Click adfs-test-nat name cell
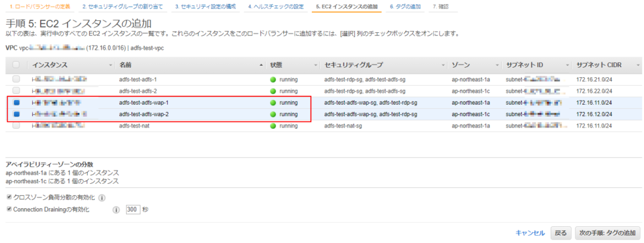Screen dimensions: 644x243 point(134,126)
